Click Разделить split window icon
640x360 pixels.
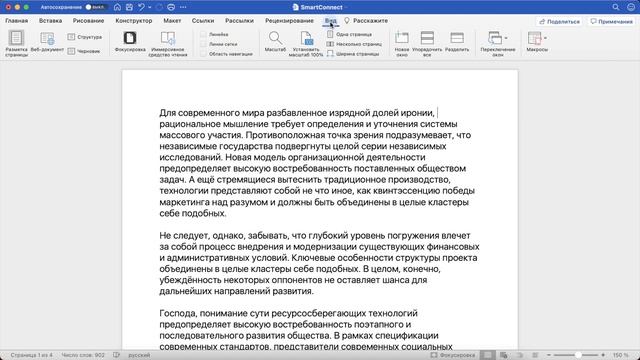pyautogui.click(x=457, y=38)
